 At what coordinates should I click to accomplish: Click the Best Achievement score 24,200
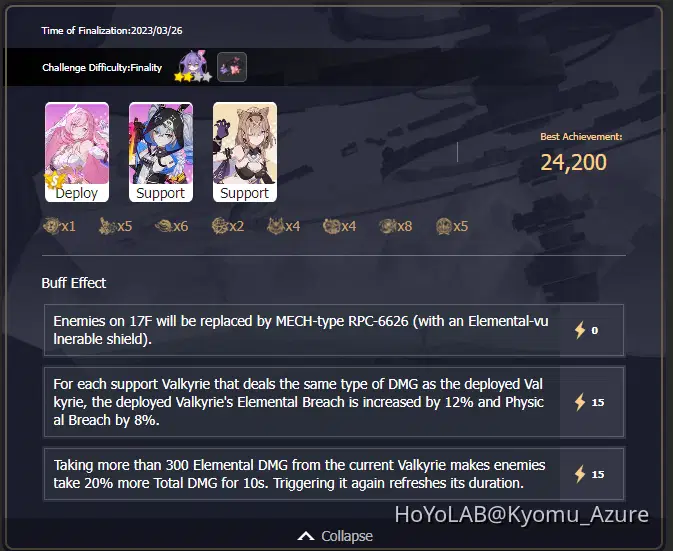pos(573,163)
